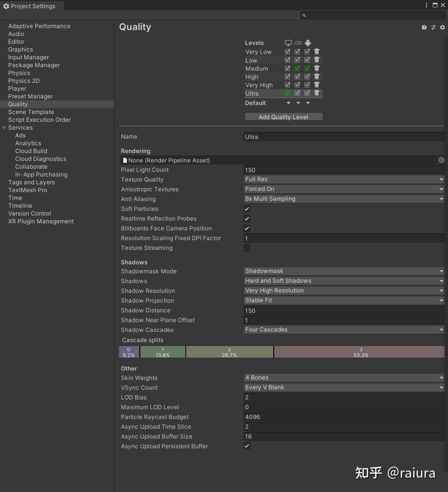Open the Shadowmask Mode dropdown
This screenshot has height=492, width=448.
(343, 271)
